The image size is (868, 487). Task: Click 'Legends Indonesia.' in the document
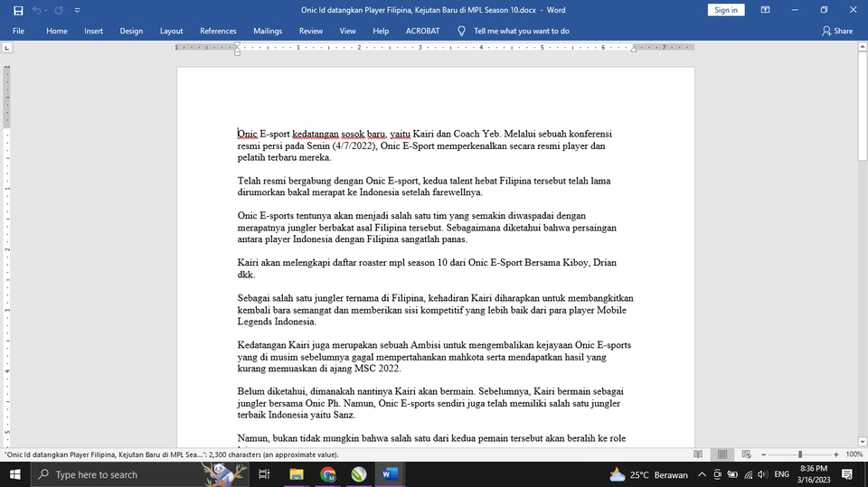coord(277,322)
